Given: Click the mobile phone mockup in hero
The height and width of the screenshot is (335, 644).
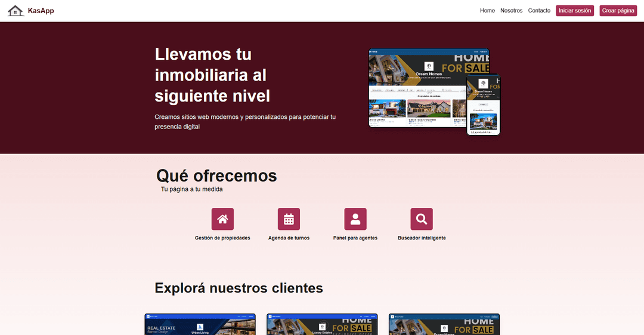Looking at the screenshot, I should (x=483, y=105).
